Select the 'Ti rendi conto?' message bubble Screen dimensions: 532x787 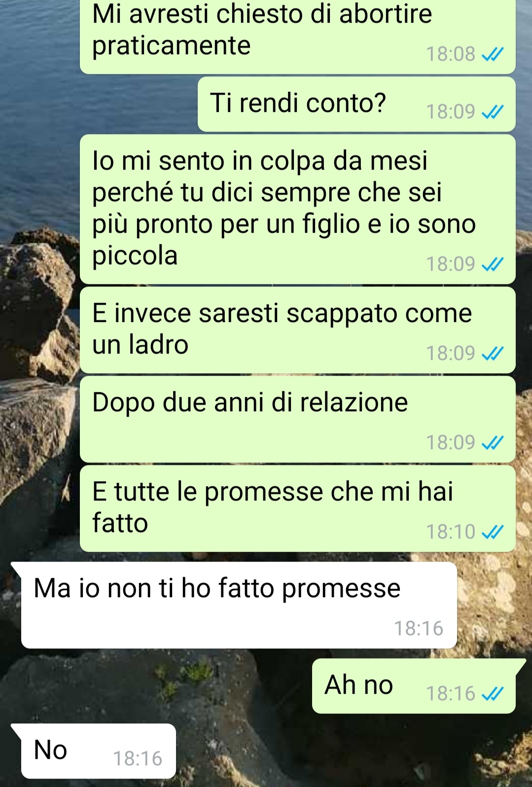(356, 104)
